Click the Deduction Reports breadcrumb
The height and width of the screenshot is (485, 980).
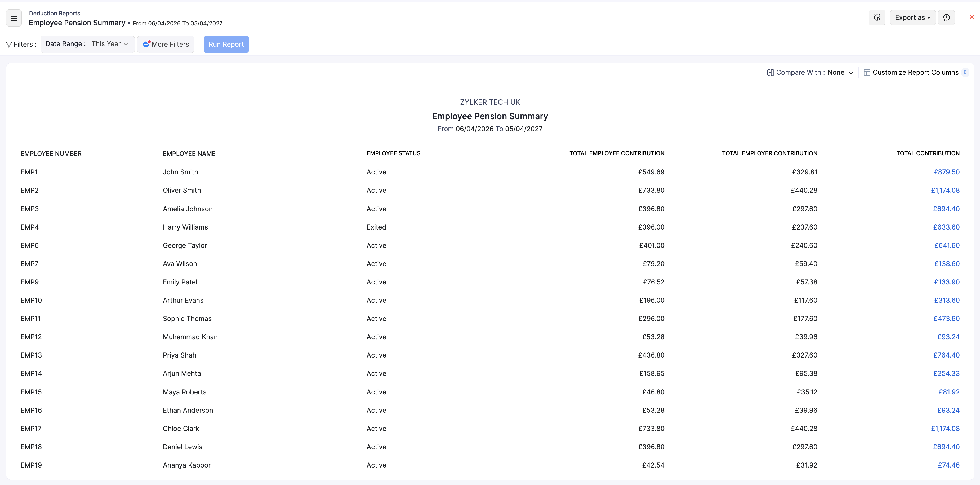(x=54, y=13)
